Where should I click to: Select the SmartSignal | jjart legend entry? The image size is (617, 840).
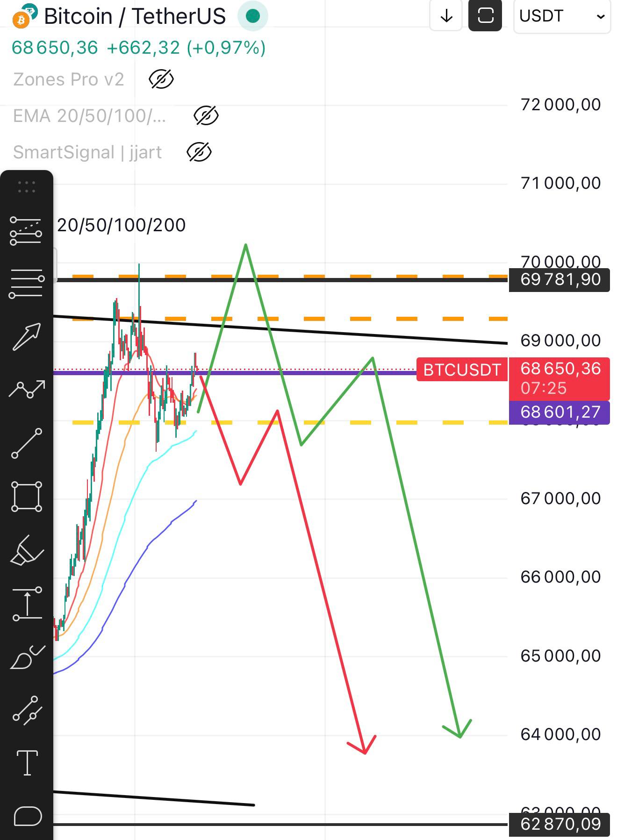pos(87,152)
